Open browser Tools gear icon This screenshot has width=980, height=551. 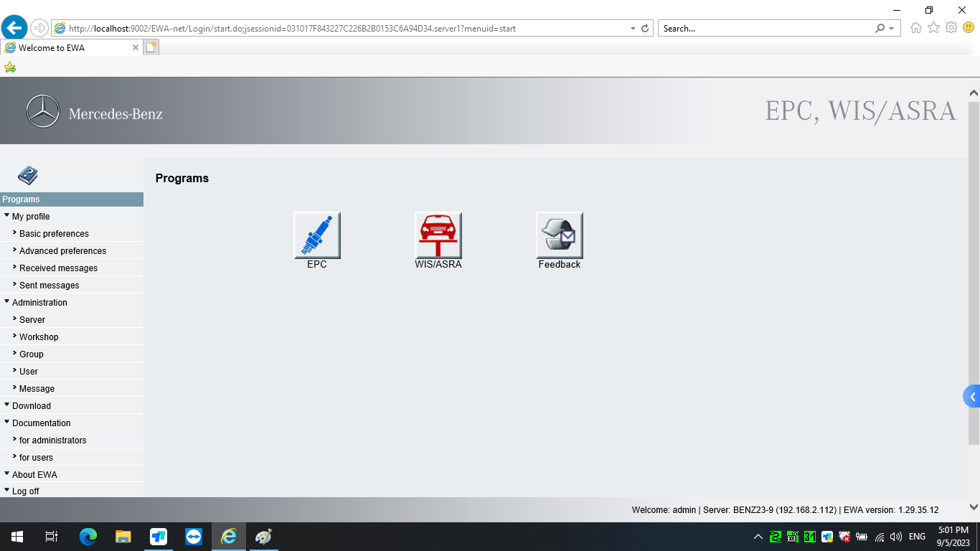(x=951, y=28)
